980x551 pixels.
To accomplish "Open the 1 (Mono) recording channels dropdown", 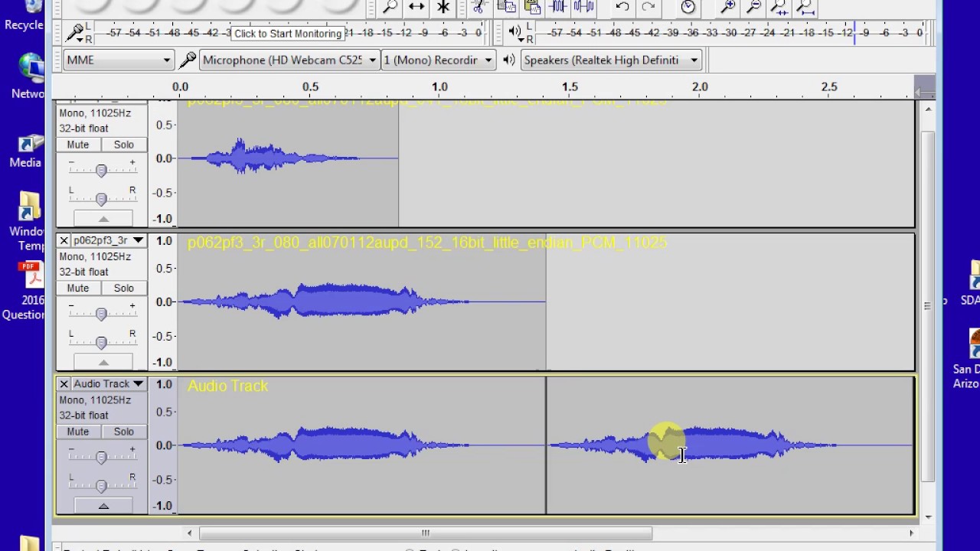I will coord(438,60).
